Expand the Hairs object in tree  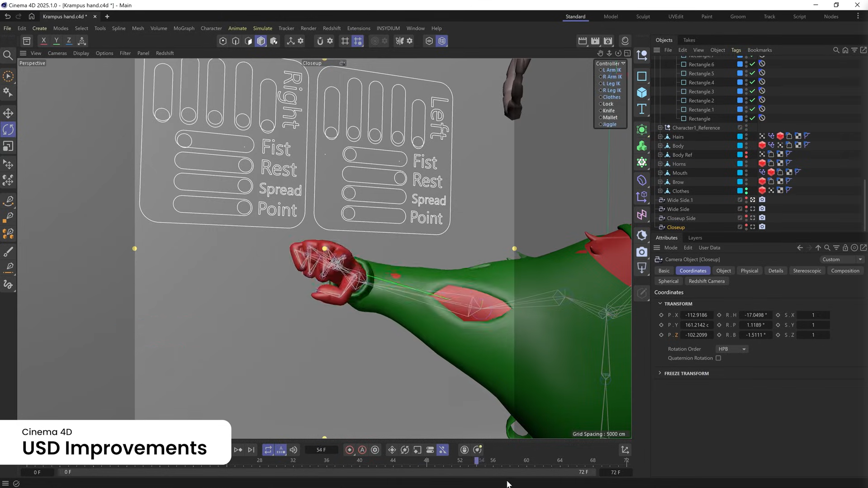660,137
